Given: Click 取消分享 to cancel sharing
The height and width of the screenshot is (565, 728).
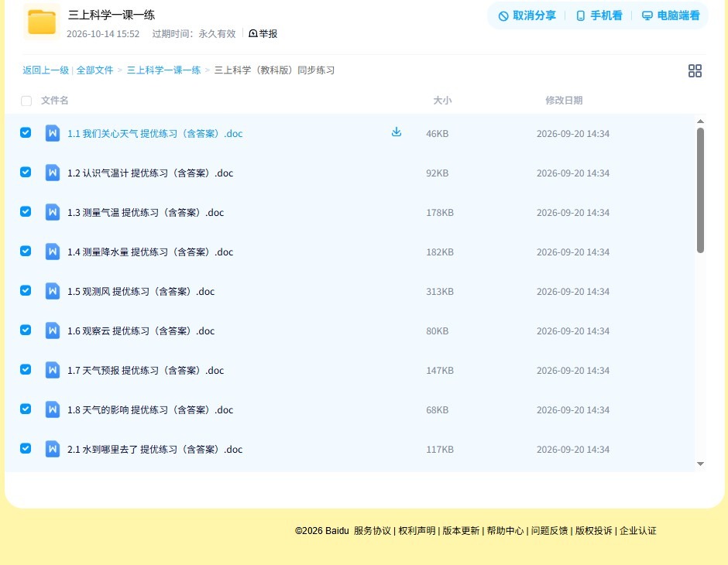Looking at the screenshot, I should point(527,15).
